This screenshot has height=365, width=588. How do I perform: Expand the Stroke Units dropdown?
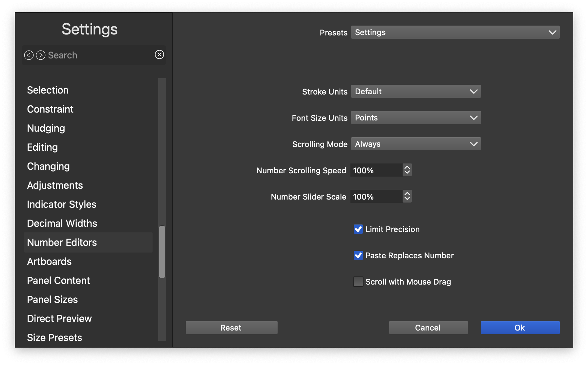416,91
